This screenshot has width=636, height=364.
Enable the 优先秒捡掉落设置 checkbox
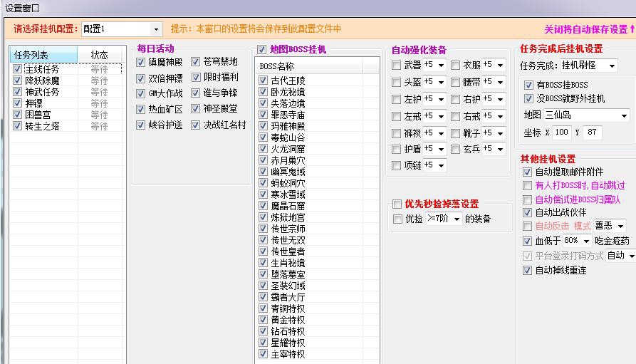(x=397, y=204)
